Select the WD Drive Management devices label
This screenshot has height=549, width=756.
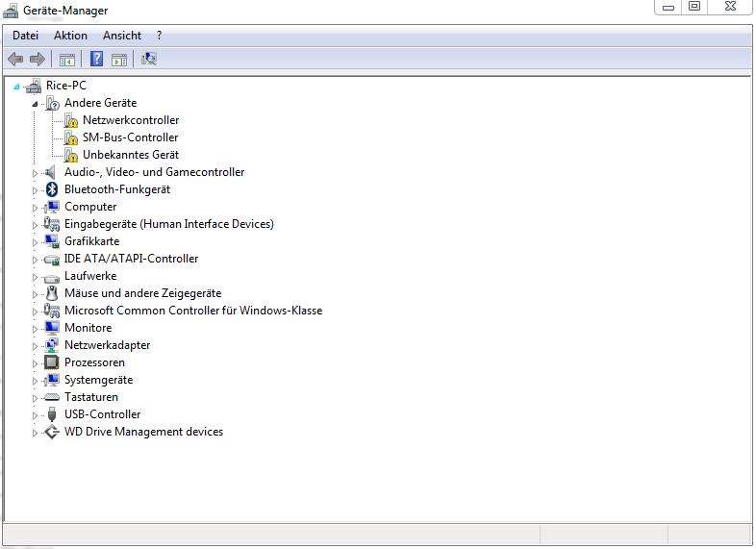143,432
